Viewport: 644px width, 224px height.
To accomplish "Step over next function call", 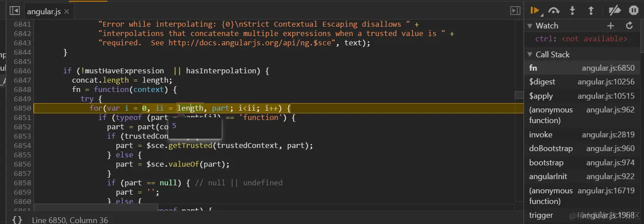I will (554, 11).
